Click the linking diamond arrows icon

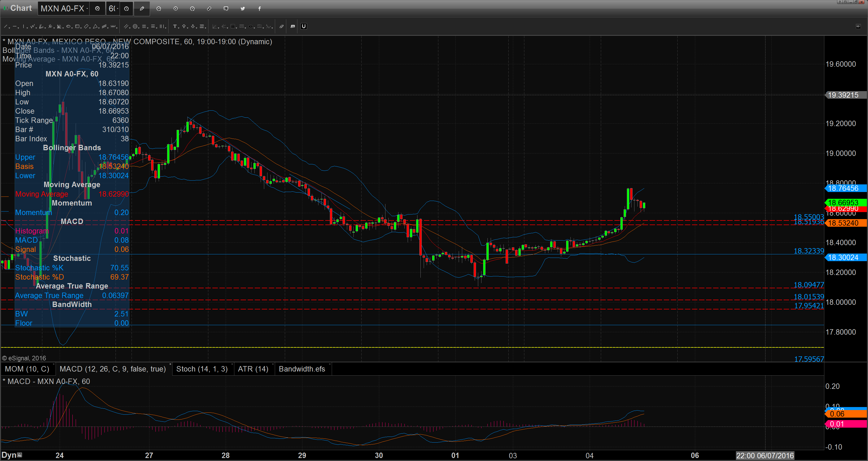[x=209, y=8]
